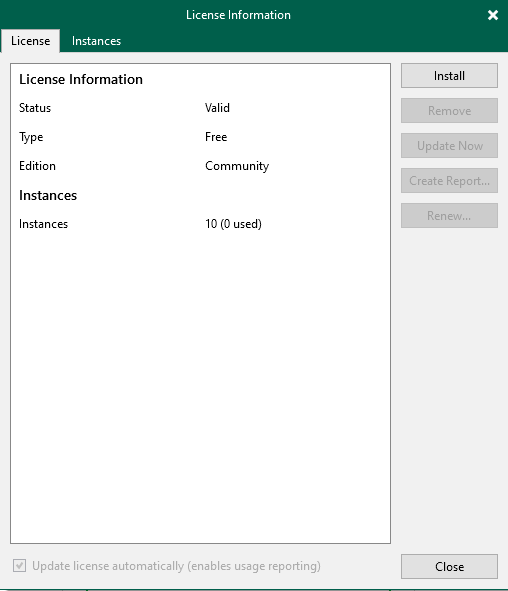The image size is (508, 591).
Task: Click the greyed-out Remove button
Action: 449,111
